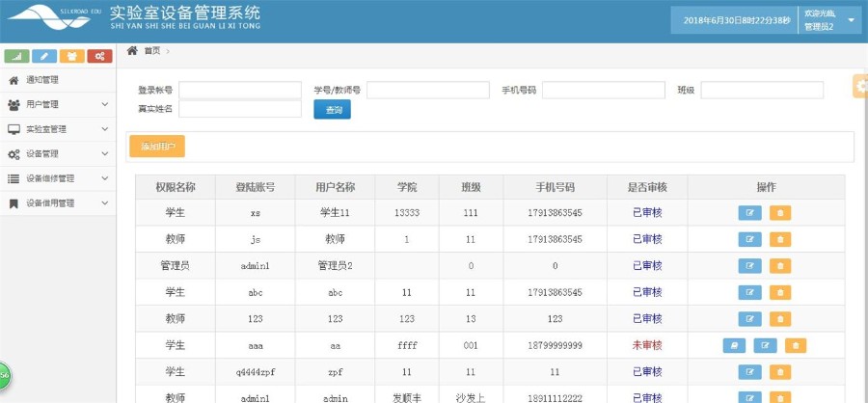
Task: Click the 权限名称 column header
Action: click(x=176, y=188)
